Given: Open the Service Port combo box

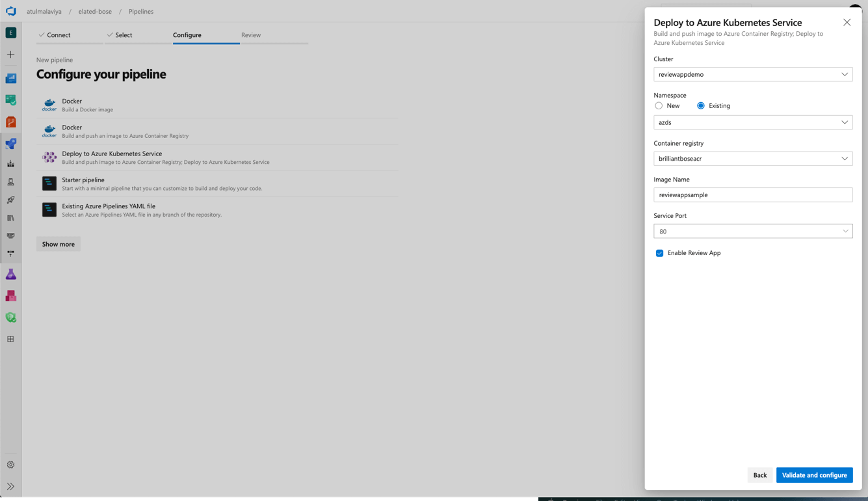Looking at the screenshot, I should pos(753,231).
